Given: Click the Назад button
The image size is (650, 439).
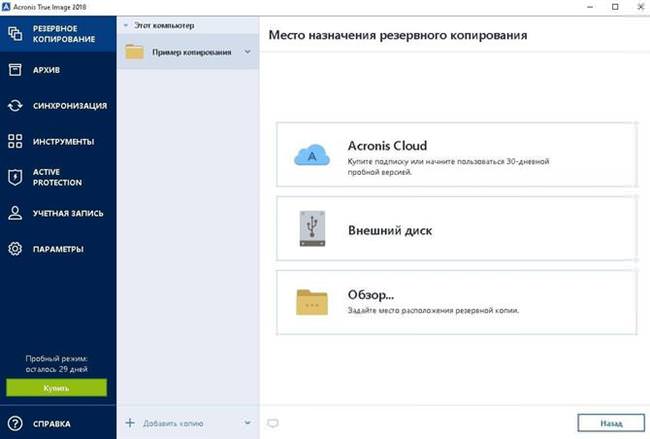Looking at the screenshot, I should 611,423.
